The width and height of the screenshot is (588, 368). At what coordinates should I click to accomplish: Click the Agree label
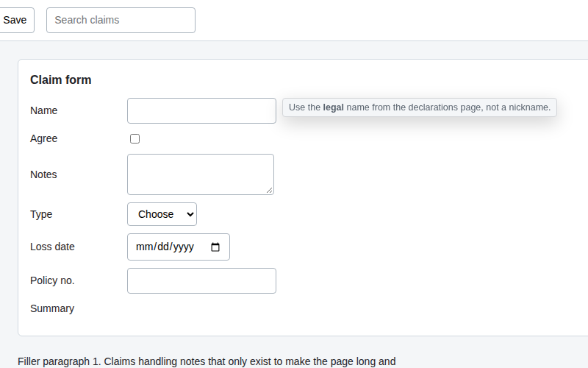[44, 138]
